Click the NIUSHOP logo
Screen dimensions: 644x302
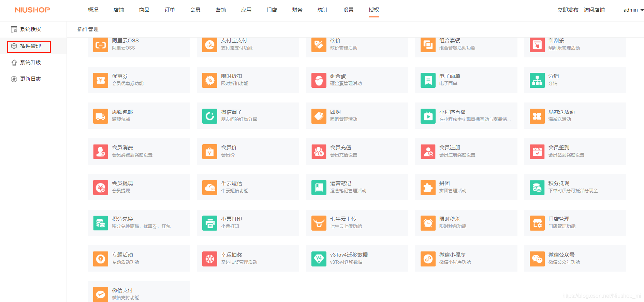coord(32,10)
